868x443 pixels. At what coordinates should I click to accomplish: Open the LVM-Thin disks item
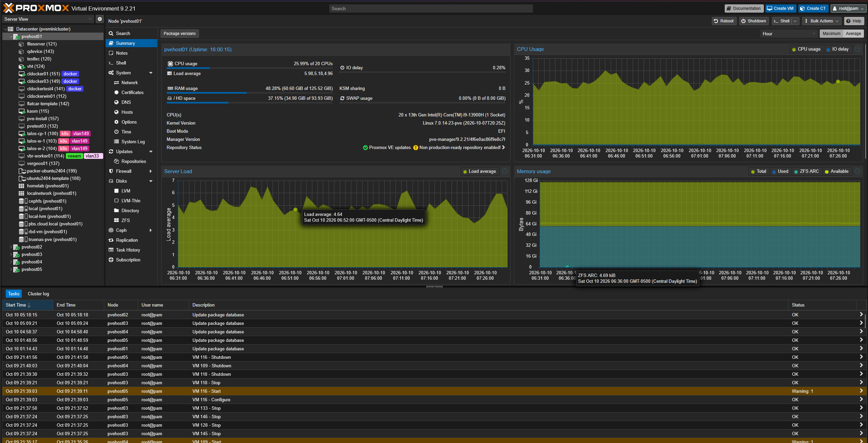point(131,201)
